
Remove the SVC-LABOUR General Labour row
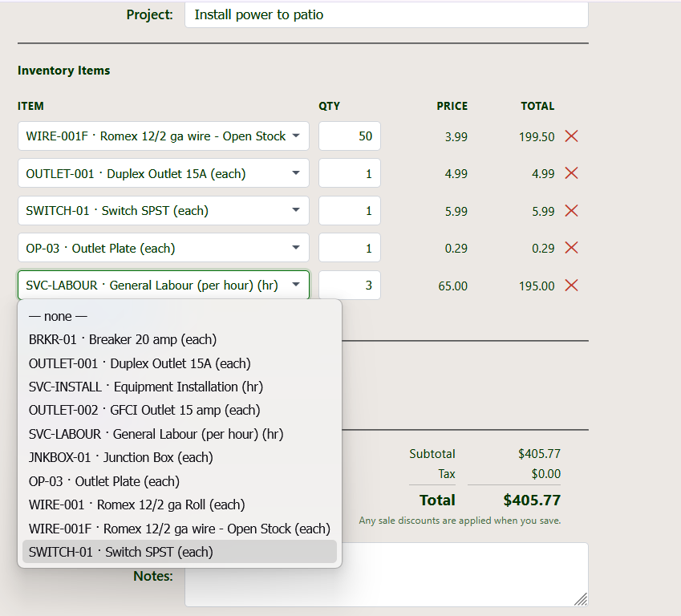pyautogui.click(x=571, y=286)
